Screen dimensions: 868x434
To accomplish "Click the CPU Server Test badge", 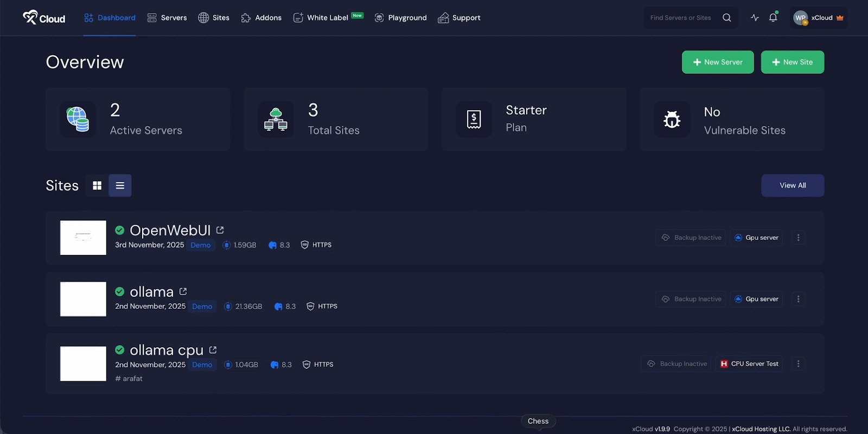I will coord(749,363).
